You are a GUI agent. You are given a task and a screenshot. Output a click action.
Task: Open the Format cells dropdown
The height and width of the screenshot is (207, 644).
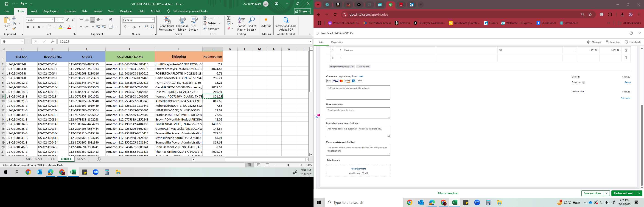point(218,29)
